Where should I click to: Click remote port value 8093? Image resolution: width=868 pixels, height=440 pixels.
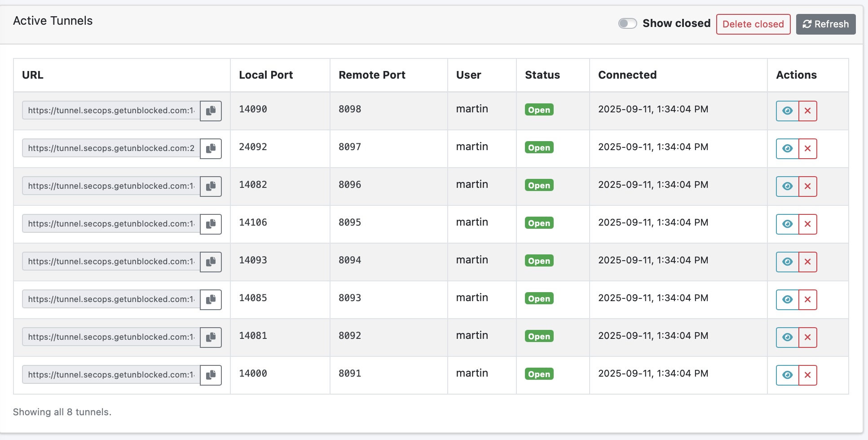(350, 298)
